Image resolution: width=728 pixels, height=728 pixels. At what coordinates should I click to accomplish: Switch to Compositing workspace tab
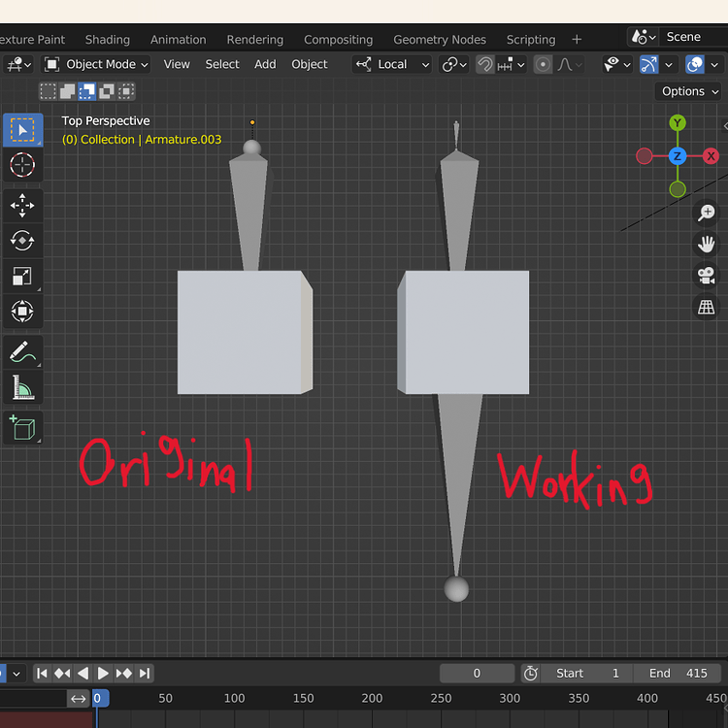tap(339, 40)
